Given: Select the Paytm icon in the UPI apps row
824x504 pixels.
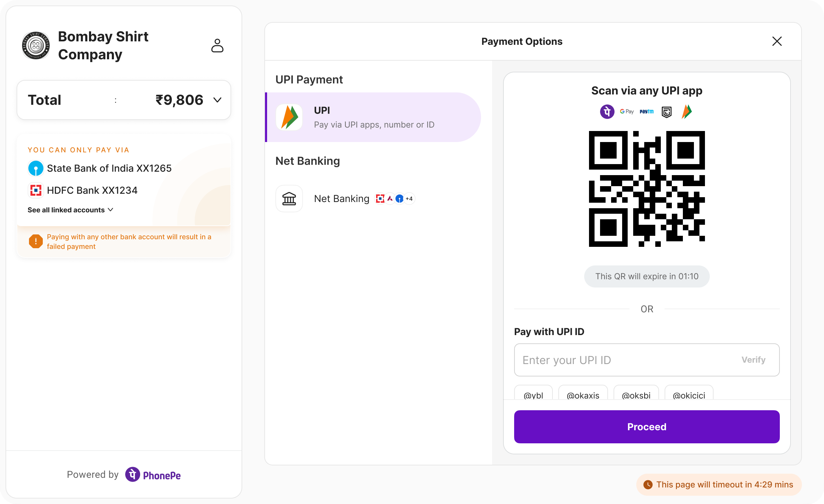Looking at the screenshot, I should [646, 112].
